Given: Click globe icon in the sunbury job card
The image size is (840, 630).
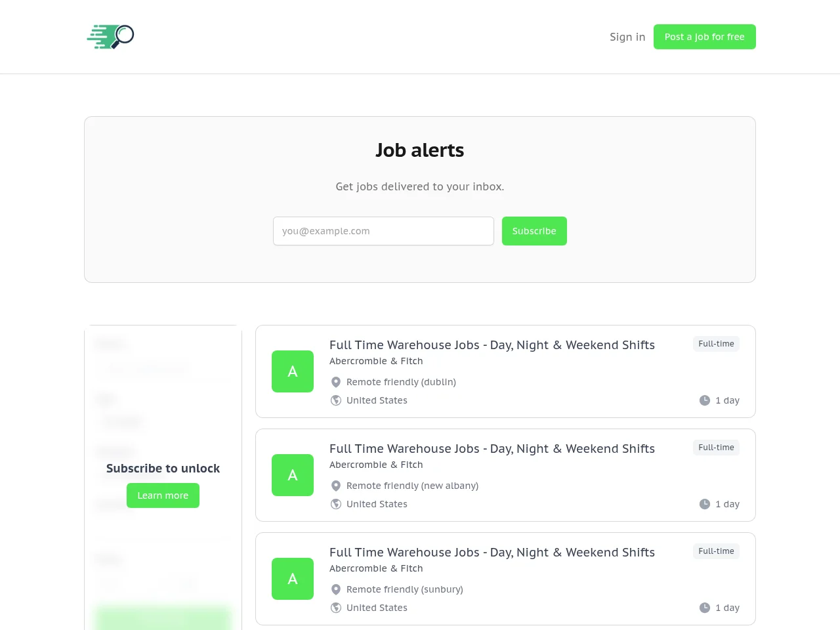Looking at the screenshot, I should (x=336, y=608).
